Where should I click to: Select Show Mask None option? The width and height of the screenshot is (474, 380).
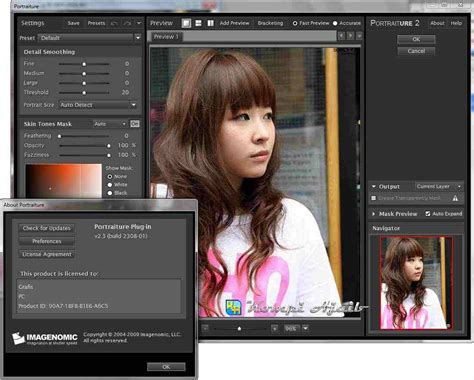[110, 176]
